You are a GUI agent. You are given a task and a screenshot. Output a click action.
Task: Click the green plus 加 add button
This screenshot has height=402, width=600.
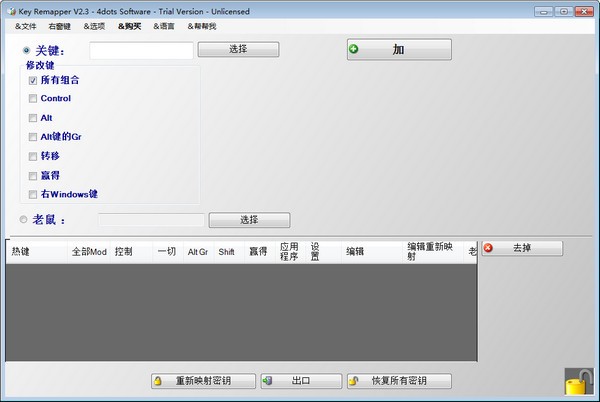click(399, 49)
